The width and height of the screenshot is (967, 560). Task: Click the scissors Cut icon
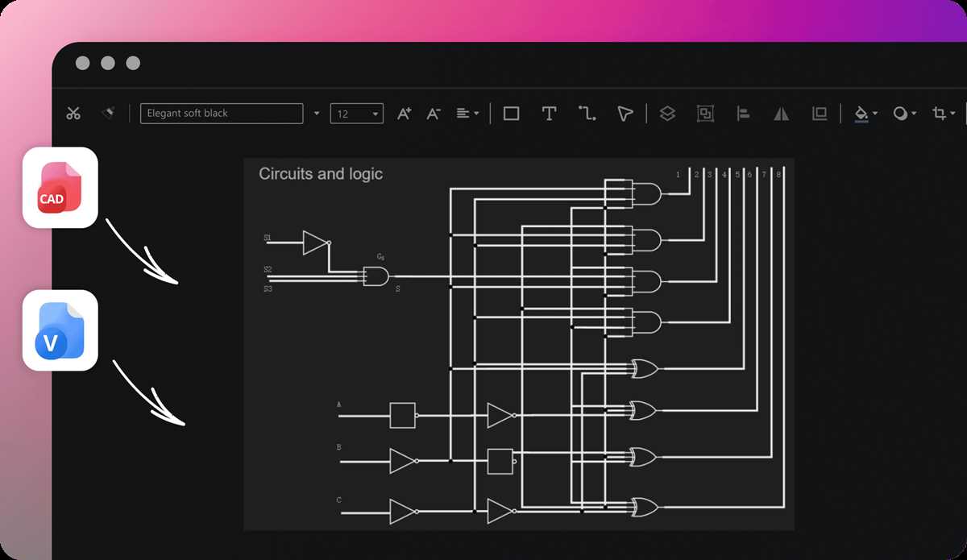point(73,114)
